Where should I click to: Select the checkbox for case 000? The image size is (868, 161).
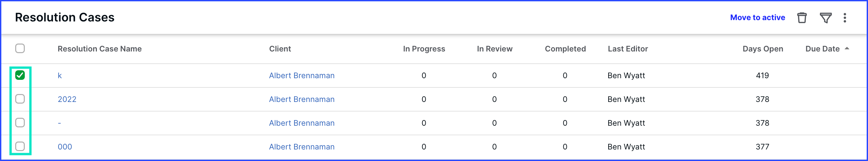(20, 146)
